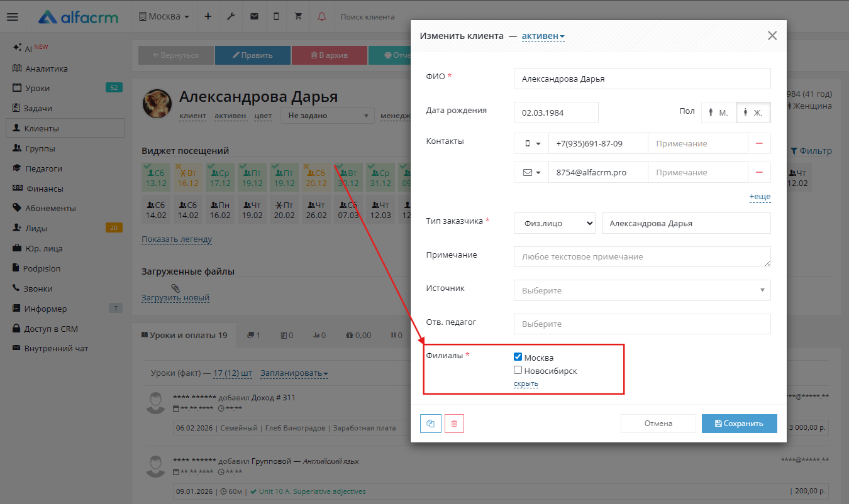The height and width of the screenshot is (504, 849).
Task: Click the red trash delete icon in dialog
Action: 454,424
